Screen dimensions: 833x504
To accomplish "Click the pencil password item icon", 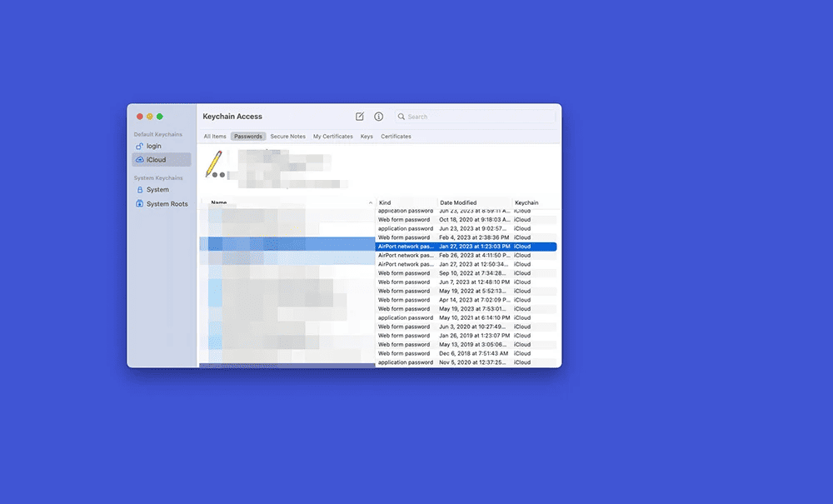I will tap(214, 164).
